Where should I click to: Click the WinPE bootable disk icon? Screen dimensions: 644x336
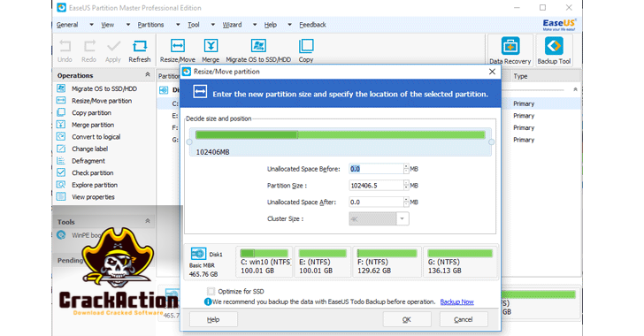point(61,235)
